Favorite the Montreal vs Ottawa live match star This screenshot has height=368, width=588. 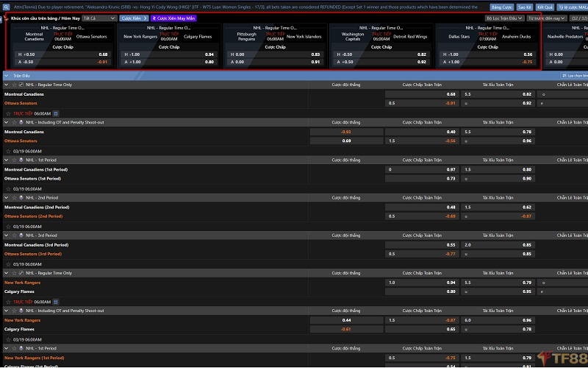click(8, 113)
